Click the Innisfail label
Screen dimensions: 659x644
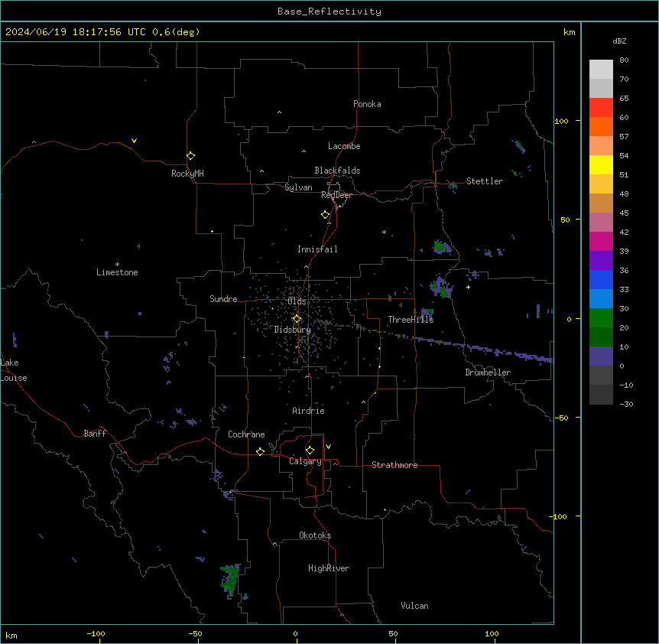(x=317, y=249)
